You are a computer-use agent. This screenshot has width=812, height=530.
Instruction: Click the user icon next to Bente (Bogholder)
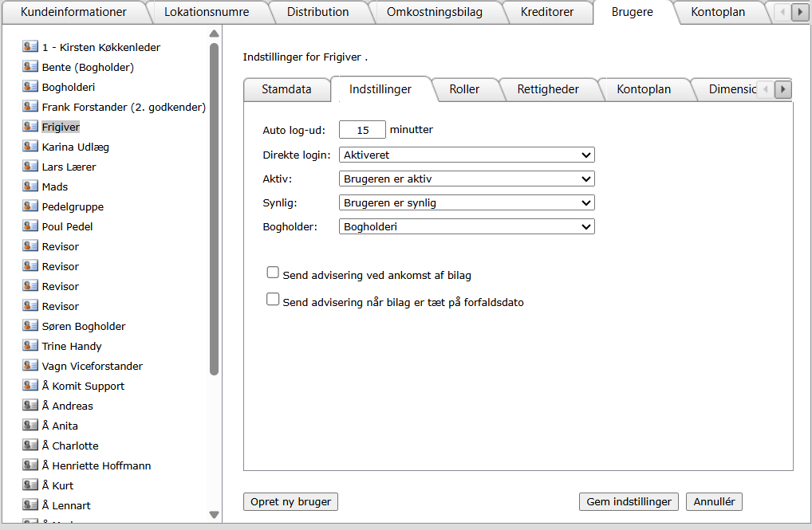point(30,67)
